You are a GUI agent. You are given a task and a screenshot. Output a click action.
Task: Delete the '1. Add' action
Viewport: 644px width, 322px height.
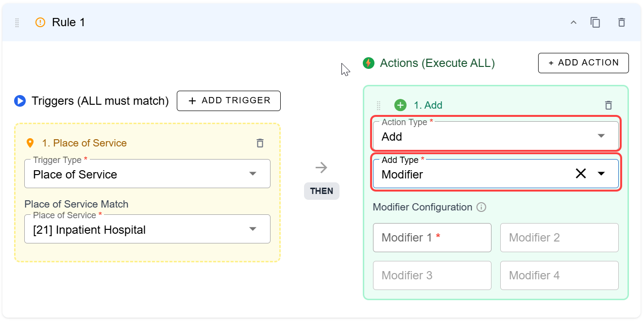click(608, 105)
